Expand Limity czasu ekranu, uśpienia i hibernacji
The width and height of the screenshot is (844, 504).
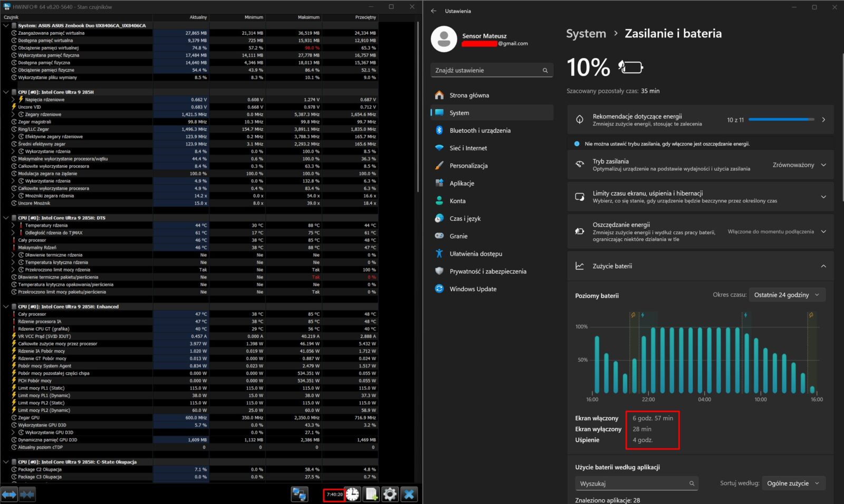[x=823, y=197]
